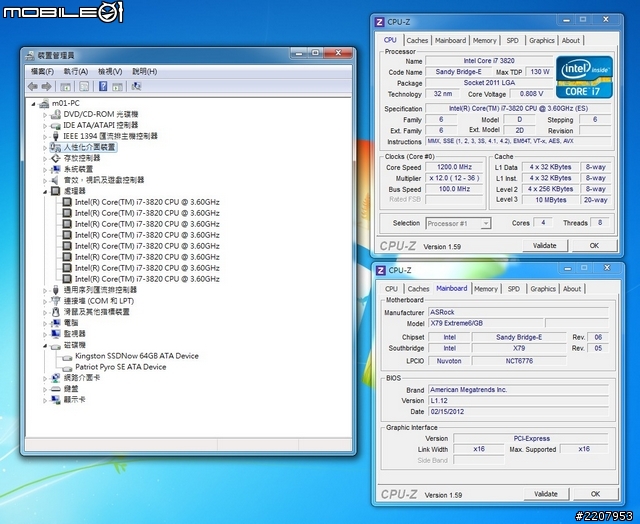640x524 pixels.
Task: Click the 監視器 monitor category icon
Action: [56, 334]
